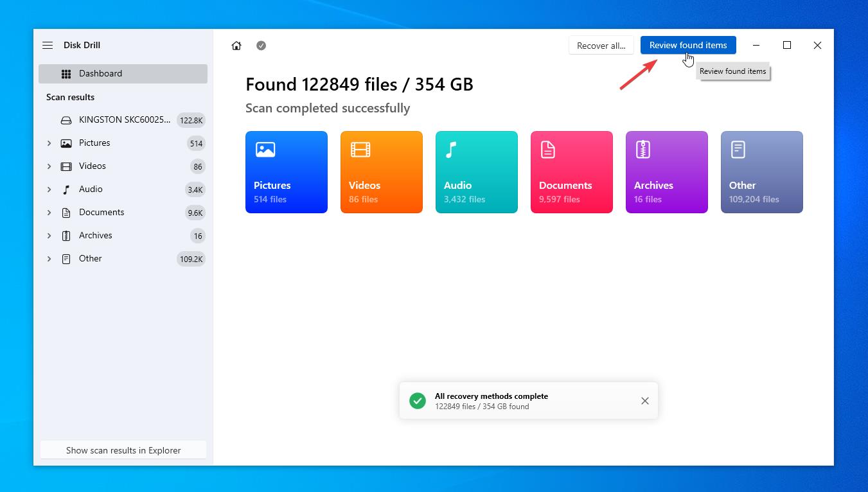The height and width of the screenshot is (492, 868).
Task: Click Scan completed successfully text
Action: pyautogui.click(x=328, y=109)
